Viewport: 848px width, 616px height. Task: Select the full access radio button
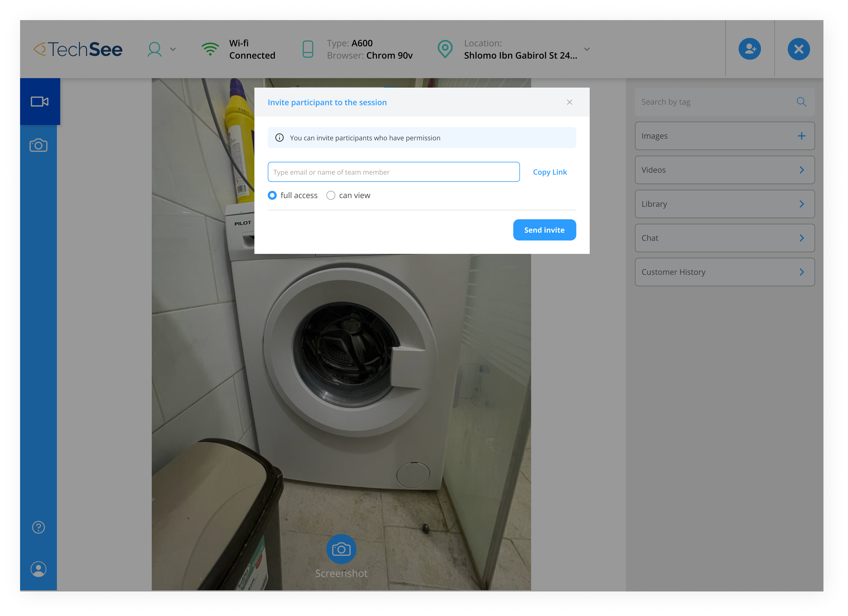point(272,195)
